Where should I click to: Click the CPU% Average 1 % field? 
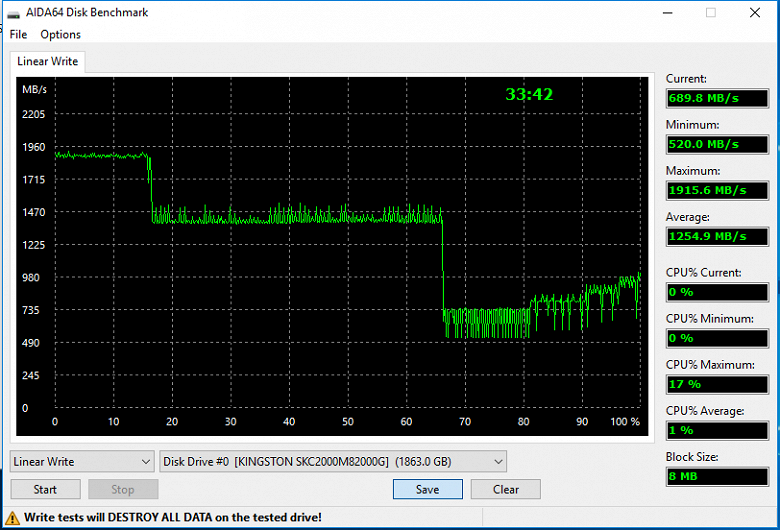coord(717,430)
